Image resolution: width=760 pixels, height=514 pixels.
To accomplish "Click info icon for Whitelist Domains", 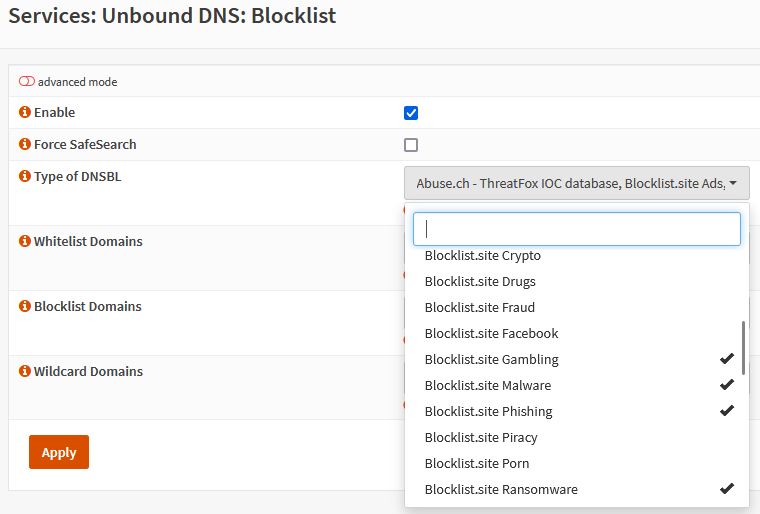I will 25,242.
